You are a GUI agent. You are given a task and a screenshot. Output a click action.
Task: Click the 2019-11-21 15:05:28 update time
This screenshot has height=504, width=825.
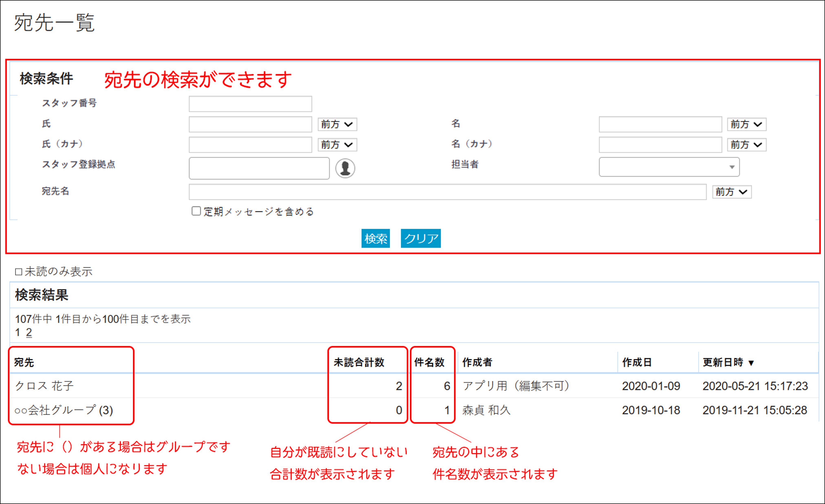point(755,410)
